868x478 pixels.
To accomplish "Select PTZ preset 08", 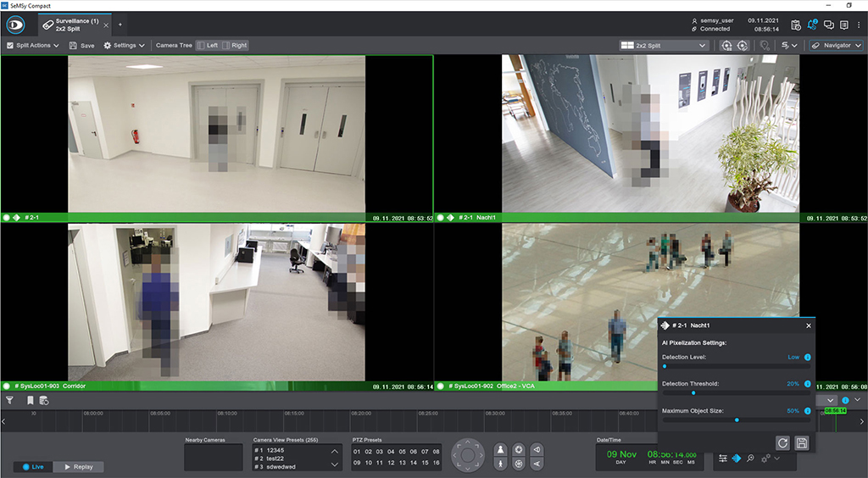I will (436, 452).
